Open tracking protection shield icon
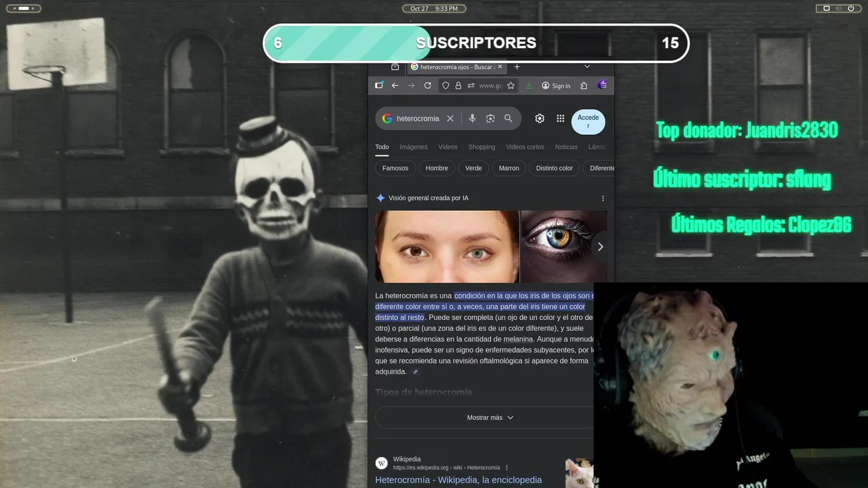Screen dimensions: 868x488 [446, 85]
